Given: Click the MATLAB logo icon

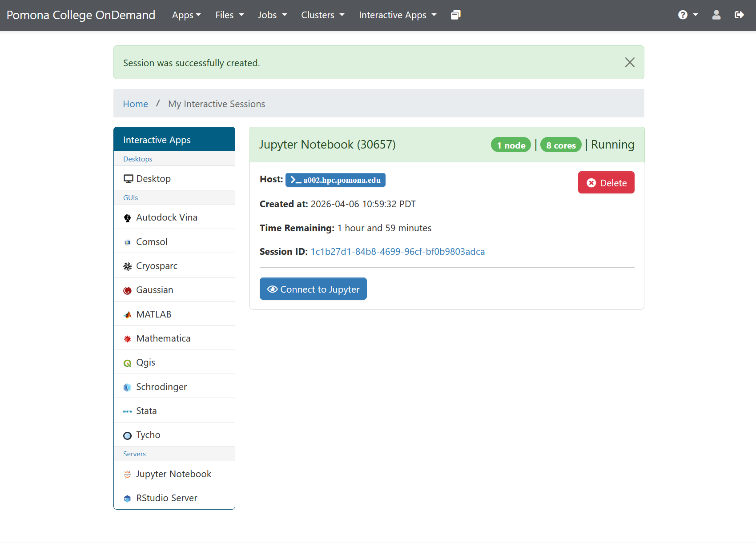Looking at the screenshot, I should [128, 315].
